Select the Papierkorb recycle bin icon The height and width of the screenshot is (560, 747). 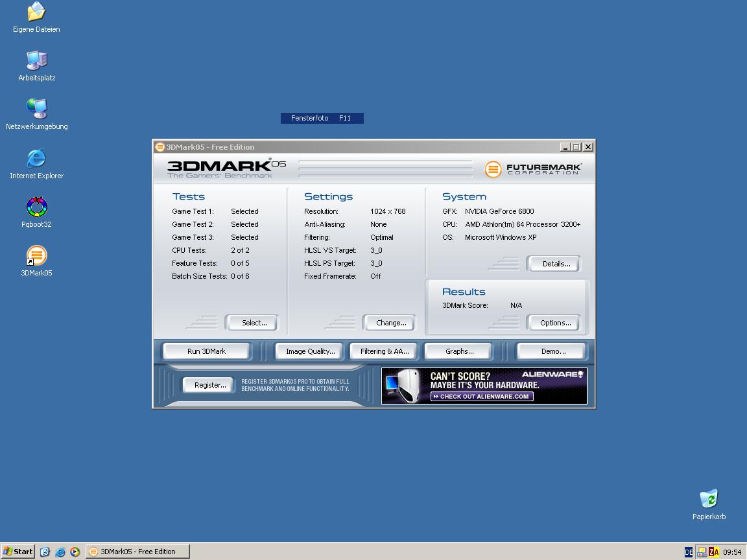(709, 504)
